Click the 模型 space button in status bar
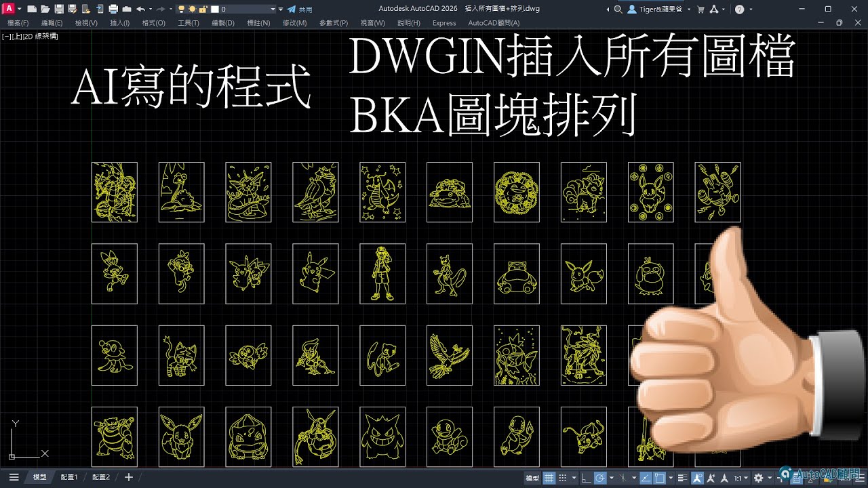The width and height of the screenshot is (868, 488). click(532, 479)
